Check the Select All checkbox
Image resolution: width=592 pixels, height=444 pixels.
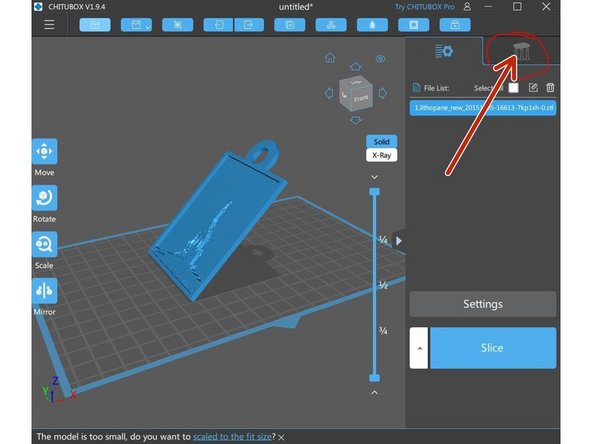[x=513, y=88]
